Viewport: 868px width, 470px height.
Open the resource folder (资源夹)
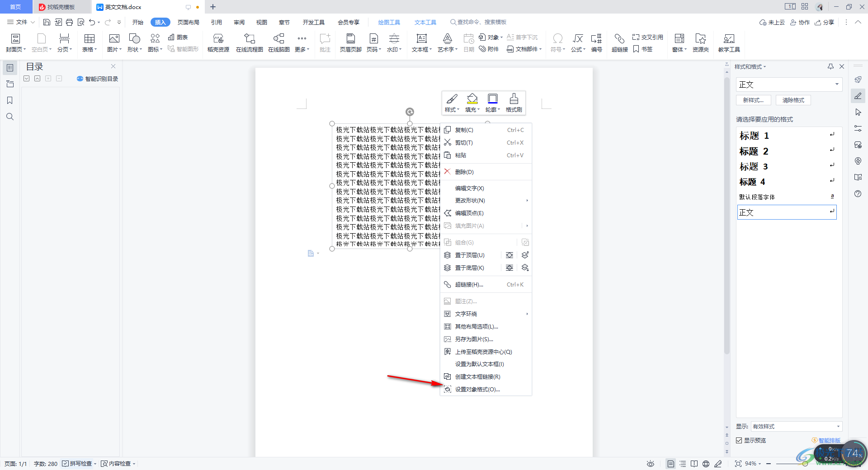tap(700, 43)
